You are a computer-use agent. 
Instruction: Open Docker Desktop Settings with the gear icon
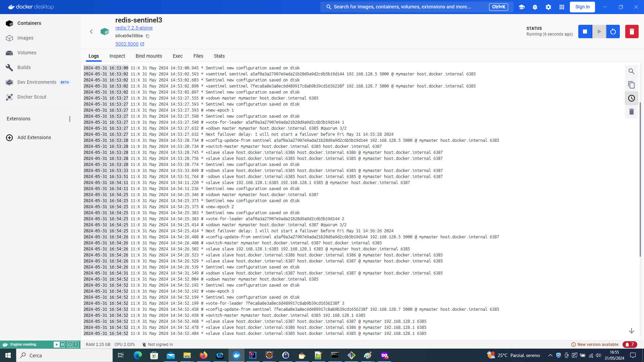pyautogui.click(x=548, y=7)
